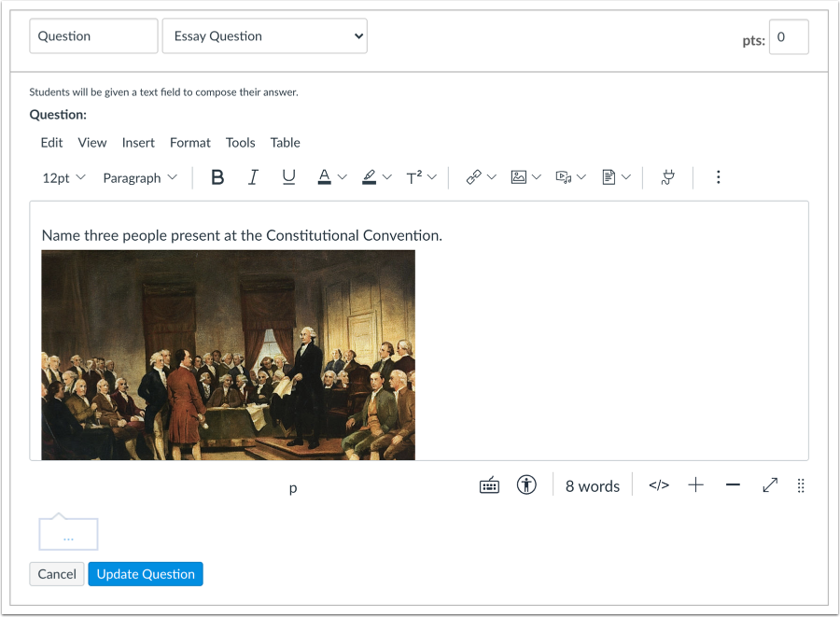Open keyboard shortcuts help icon

(x=488, y=484)
